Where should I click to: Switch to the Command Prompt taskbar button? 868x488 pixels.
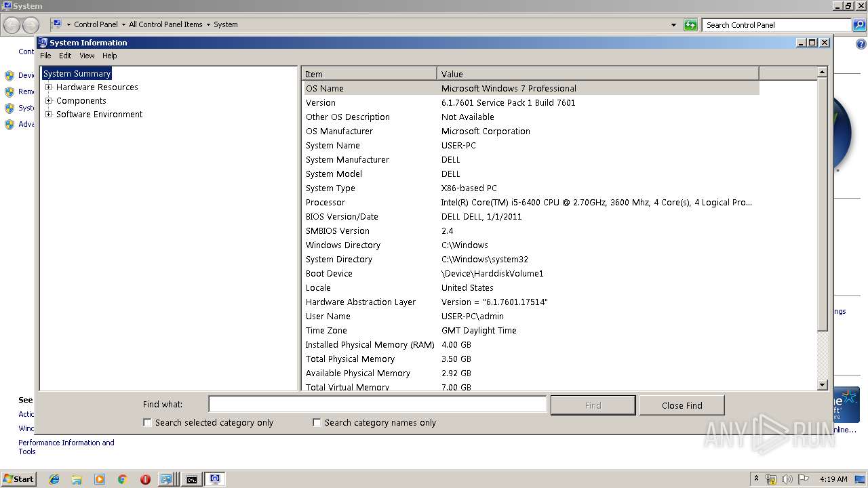point(192,479)
